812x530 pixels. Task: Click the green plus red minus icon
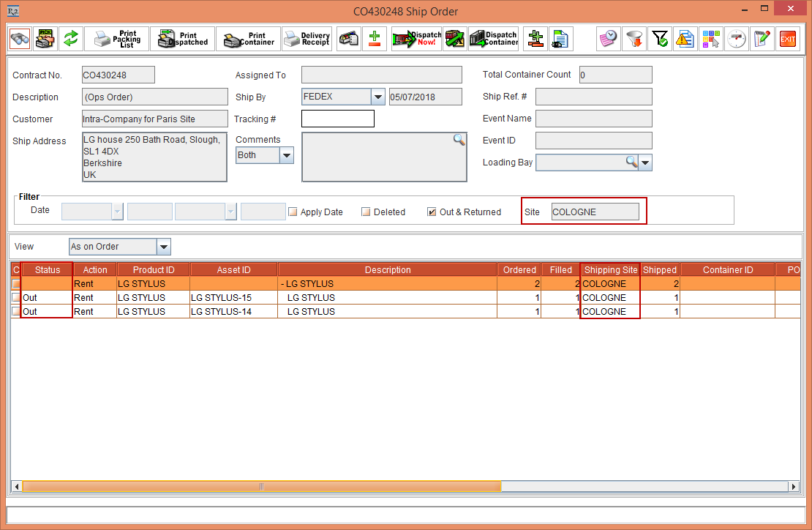375,39
